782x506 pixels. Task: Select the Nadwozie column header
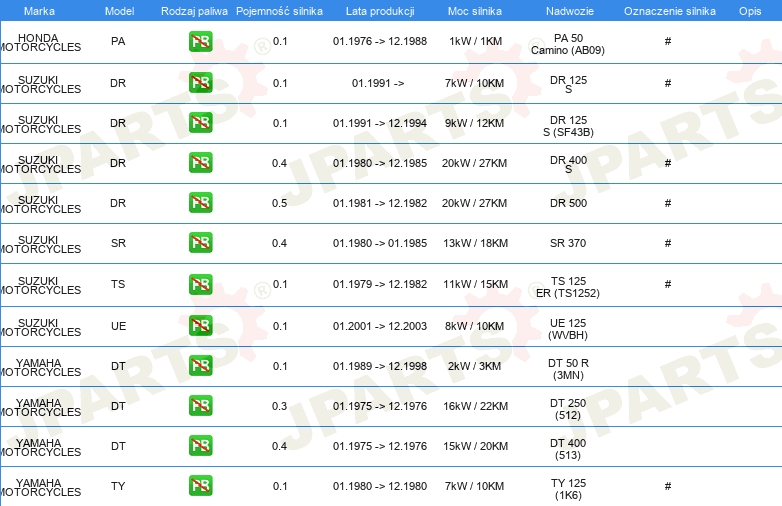570,11
